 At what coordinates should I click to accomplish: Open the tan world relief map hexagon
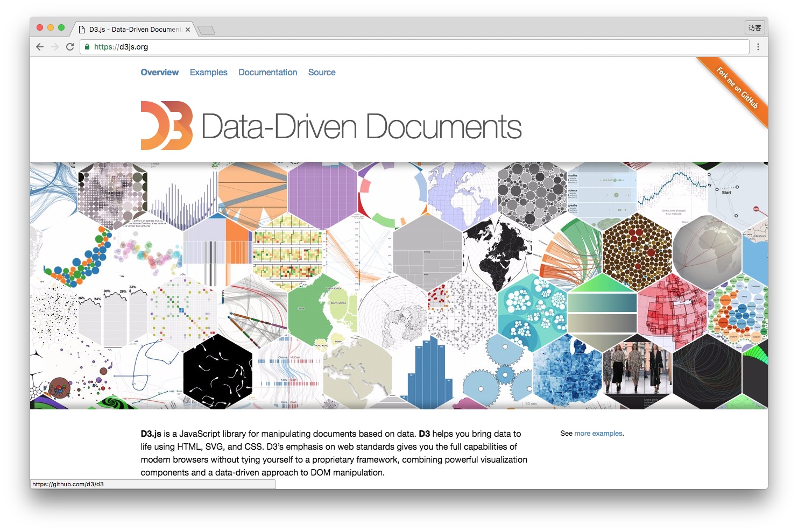tap(358, 372)
